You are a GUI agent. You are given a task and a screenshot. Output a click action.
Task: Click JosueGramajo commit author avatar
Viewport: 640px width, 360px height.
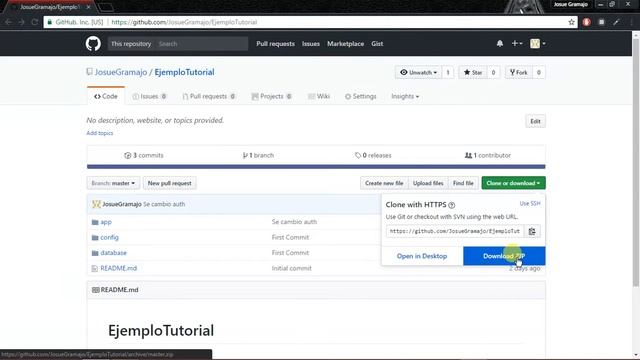(96, 204)
